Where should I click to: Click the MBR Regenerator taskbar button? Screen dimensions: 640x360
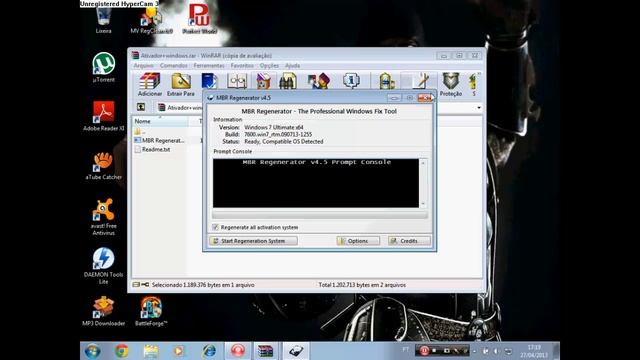click(x=296, y=351)
